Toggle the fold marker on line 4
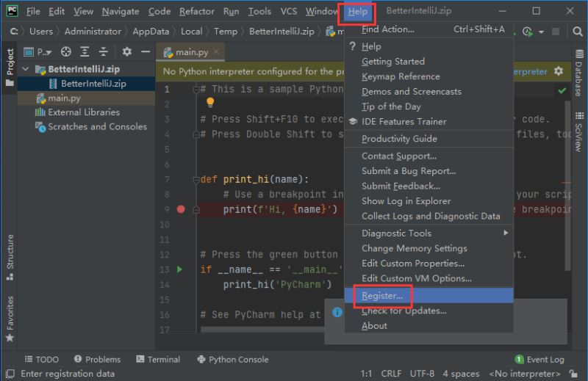 click(x=196, y=134)
